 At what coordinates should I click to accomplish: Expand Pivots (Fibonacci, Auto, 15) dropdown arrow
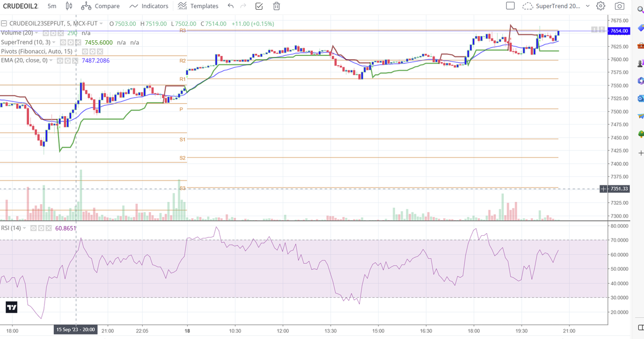pyautogui.click(x=77, y=51)
